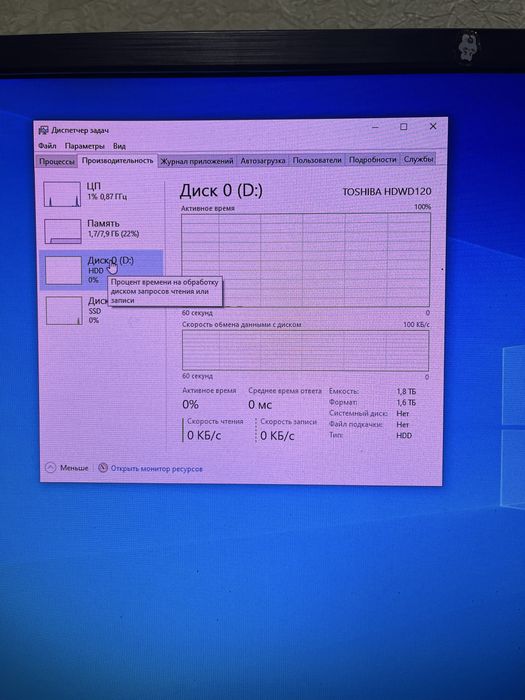Select Диск 0 (D:) HDD entry
Viewport: 525px width, 700px height.
click(x=101, y=270)
